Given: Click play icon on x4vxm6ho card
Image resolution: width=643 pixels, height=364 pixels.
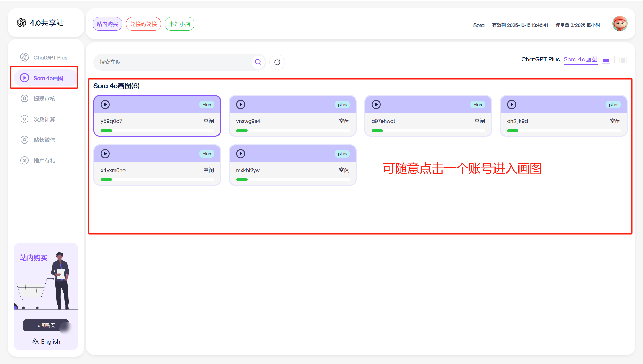Looking at the screenshot, I should [105, 154].
